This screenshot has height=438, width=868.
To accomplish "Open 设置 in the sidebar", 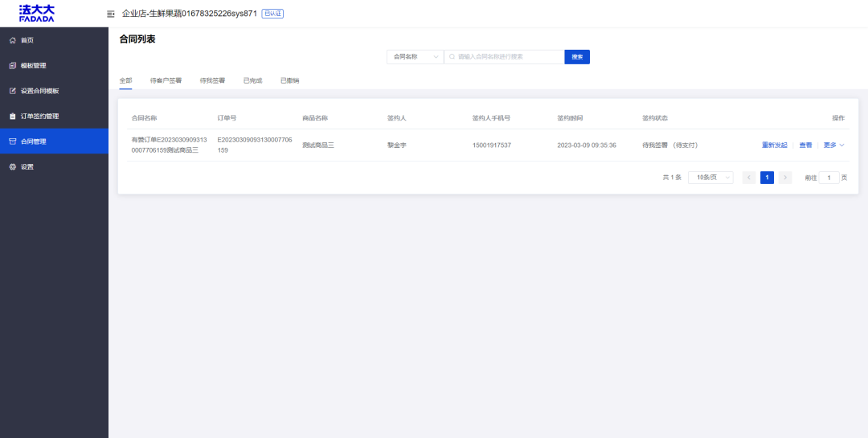I will (x=55, y=166).
